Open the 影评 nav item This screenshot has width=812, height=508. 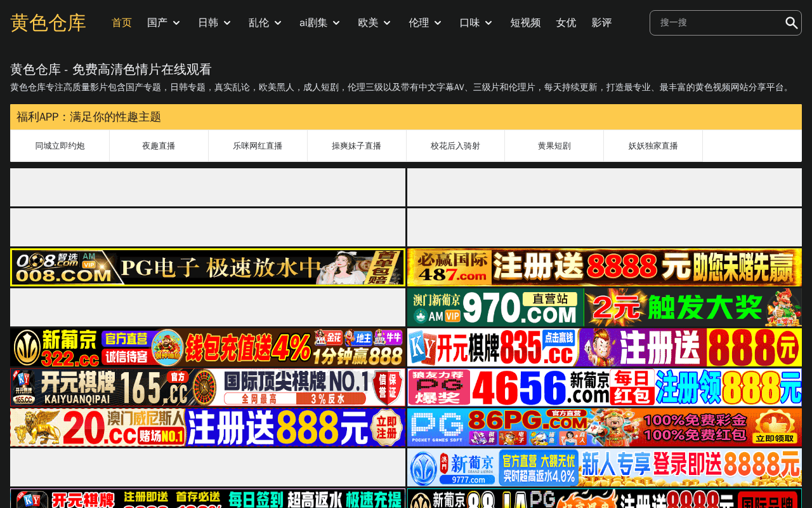point(601,23)
